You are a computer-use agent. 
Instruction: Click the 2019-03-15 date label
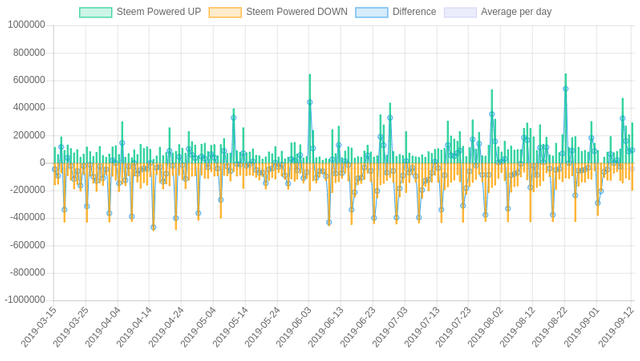[38, 327]
